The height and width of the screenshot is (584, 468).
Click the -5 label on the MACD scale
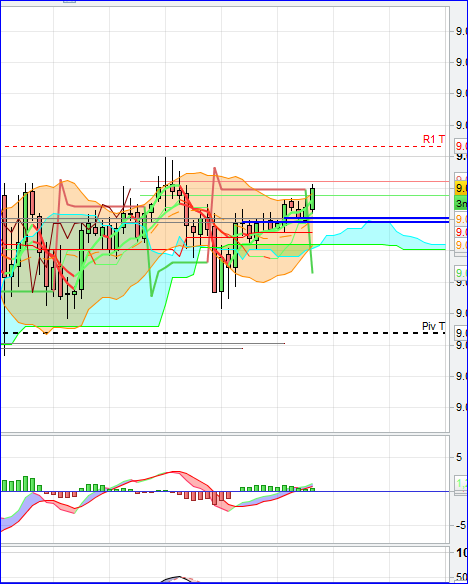[461, 526]
